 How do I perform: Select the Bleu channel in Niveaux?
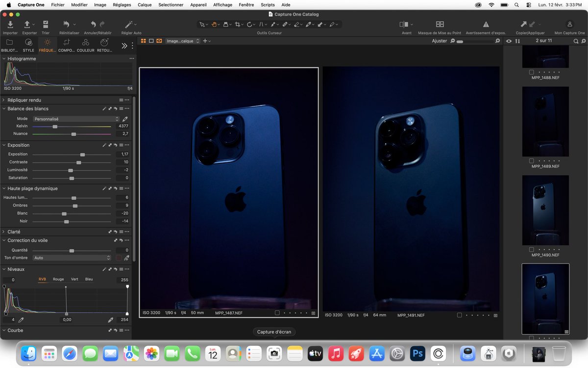pos(89,279)
